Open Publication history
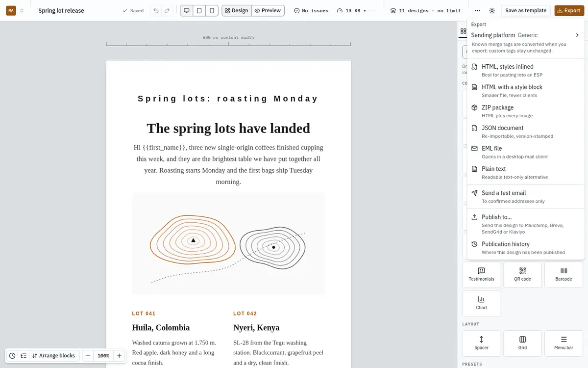The width and height of the screenshot is (588, 368). (526, 248)
